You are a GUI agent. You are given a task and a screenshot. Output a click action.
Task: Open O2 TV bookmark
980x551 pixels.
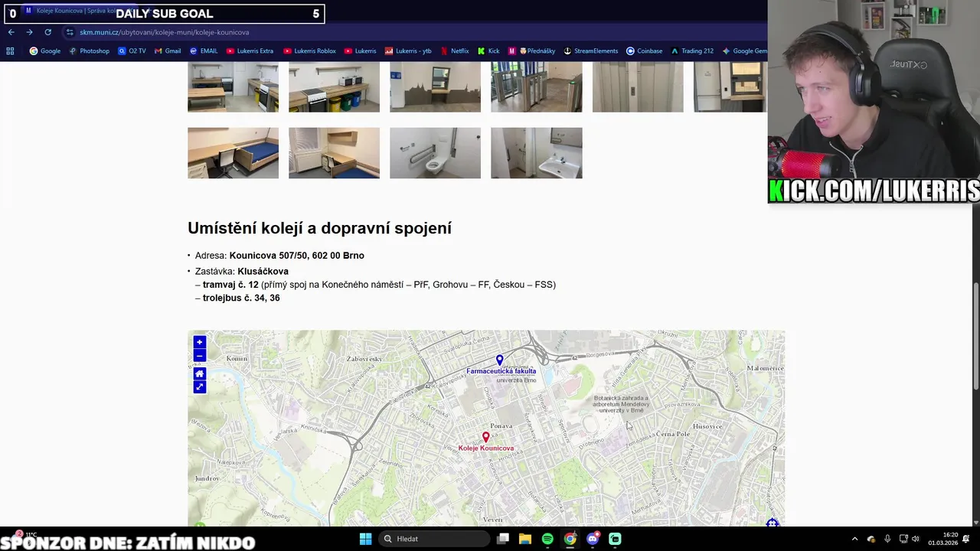click(x=132, y=51)
